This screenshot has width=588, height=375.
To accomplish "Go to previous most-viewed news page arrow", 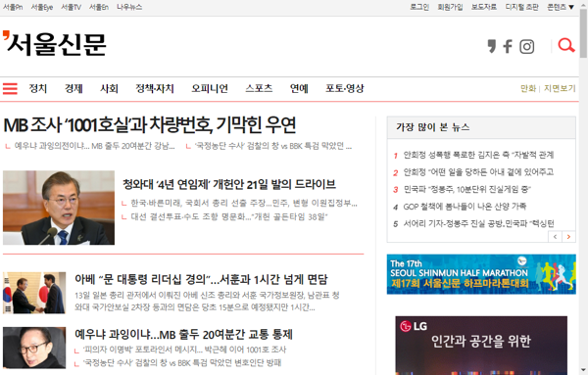I will click(x=555, y=236).
